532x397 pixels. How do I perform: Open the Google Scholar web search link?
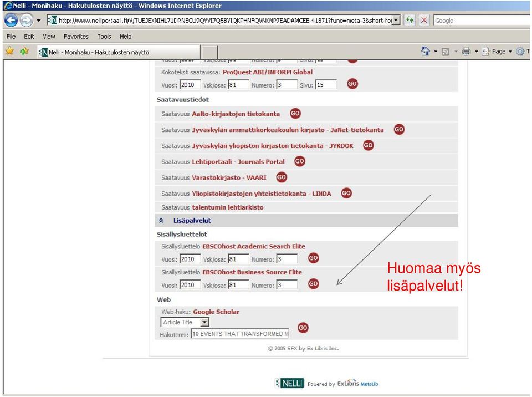(x=216, y=312)
